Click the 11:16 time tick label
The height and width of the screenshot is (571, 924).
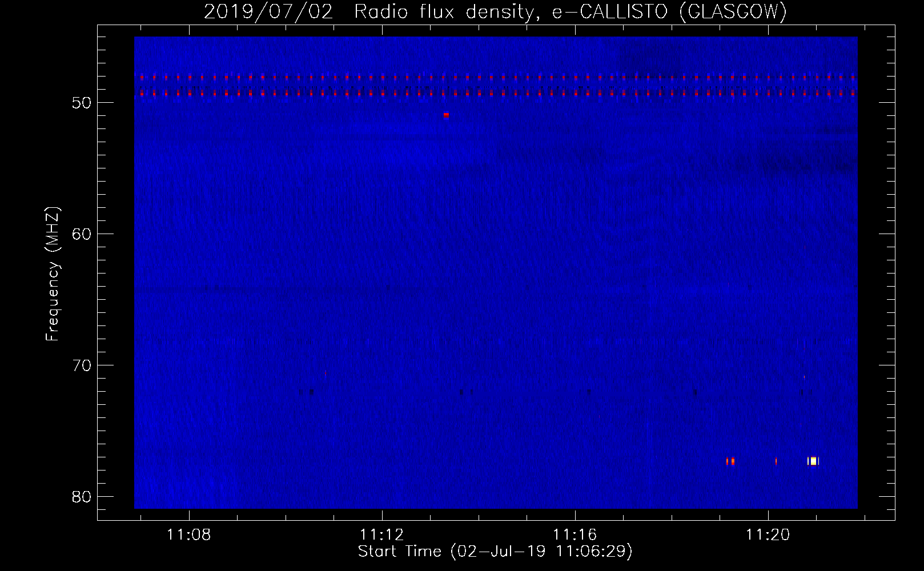click(575, 534)
